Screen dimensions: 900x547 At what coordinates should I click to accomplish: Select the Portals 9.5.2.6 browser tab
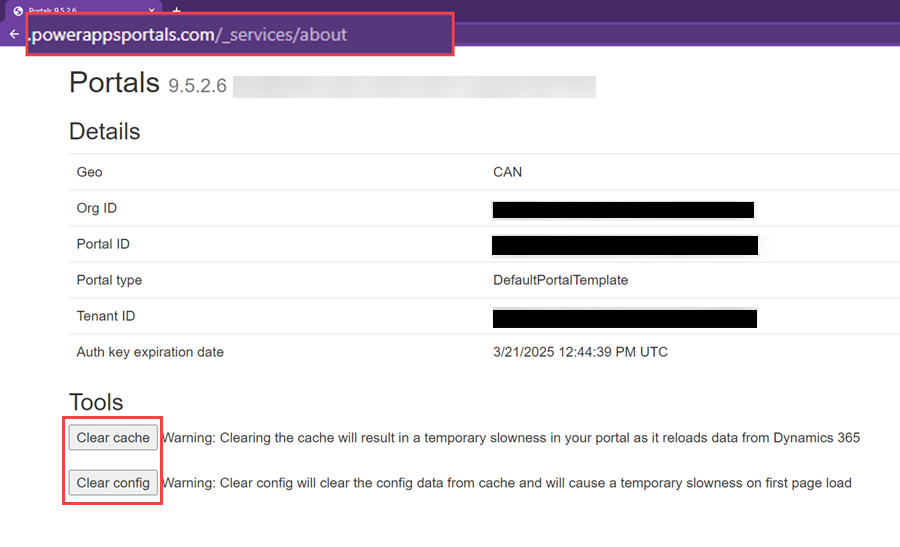tap(84, 10)
